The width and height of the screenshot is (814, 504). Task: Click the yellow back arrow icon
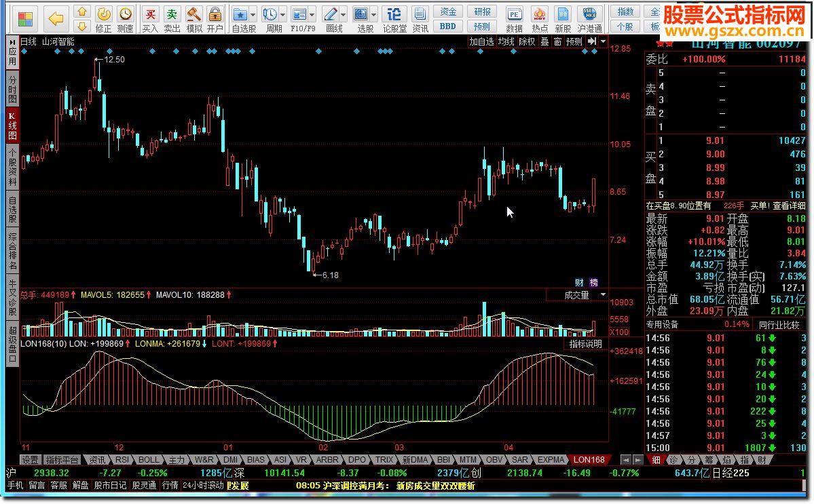pyautogui.click(x=56, y=18)
